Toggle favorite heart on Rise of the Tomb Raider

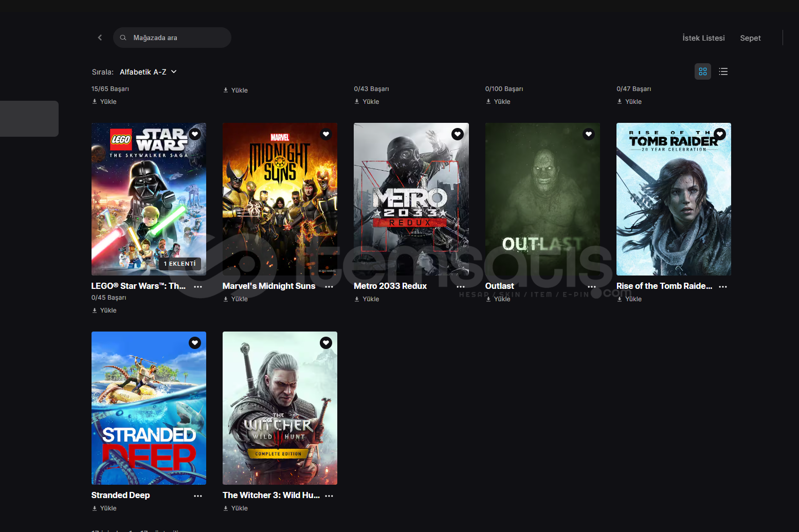click(x=720, y=134)
